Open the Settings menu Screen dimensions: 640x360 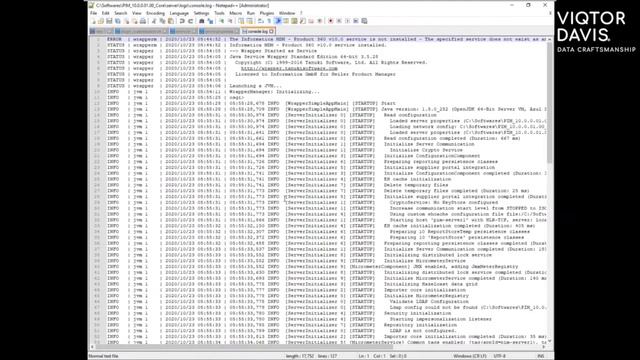click(x=201, y=13)
